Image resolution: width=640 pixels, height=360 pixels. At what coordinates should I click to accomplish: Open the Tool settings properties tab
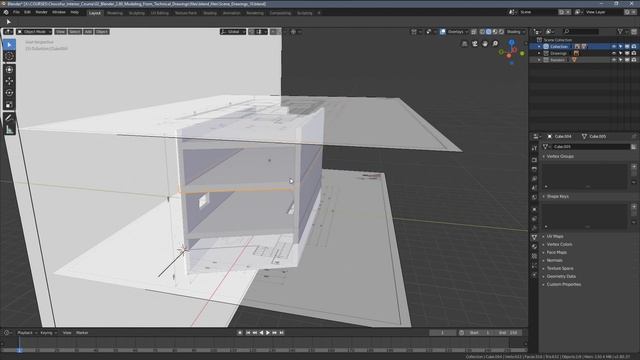coord(534,148)
